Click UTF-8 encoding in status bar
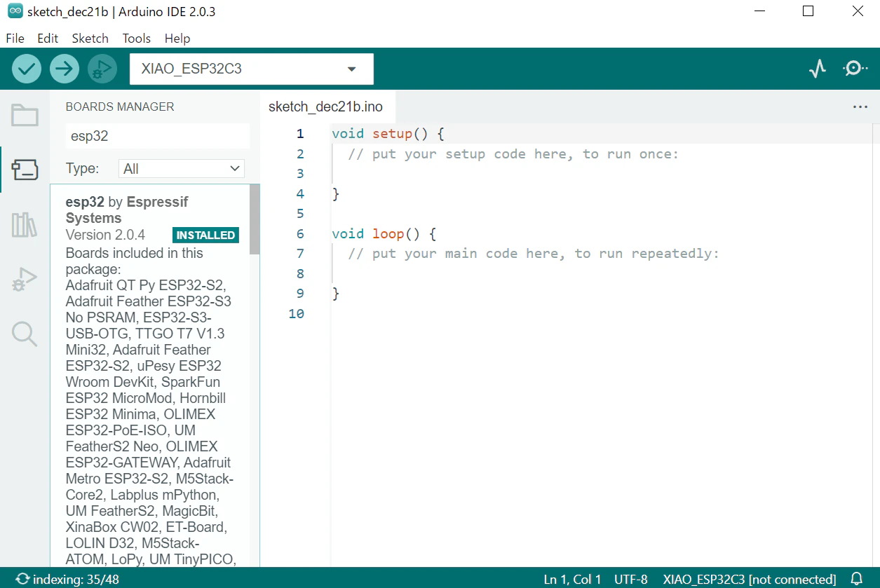880x588 pixels. coord(631,580)
